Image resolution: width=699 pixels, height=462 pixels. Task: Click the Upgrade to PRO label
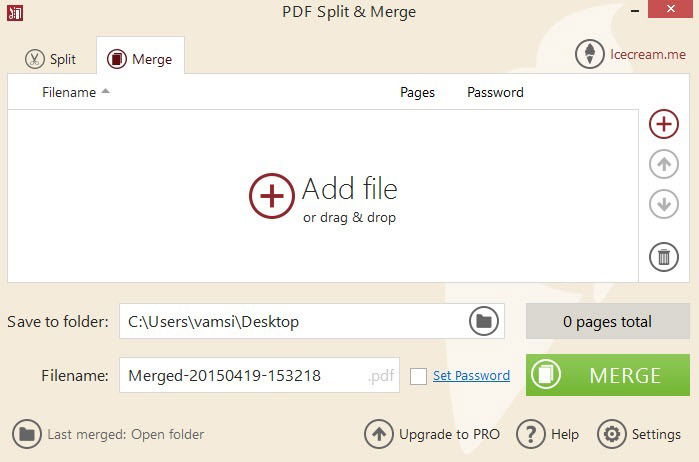(x=449, y=434)
